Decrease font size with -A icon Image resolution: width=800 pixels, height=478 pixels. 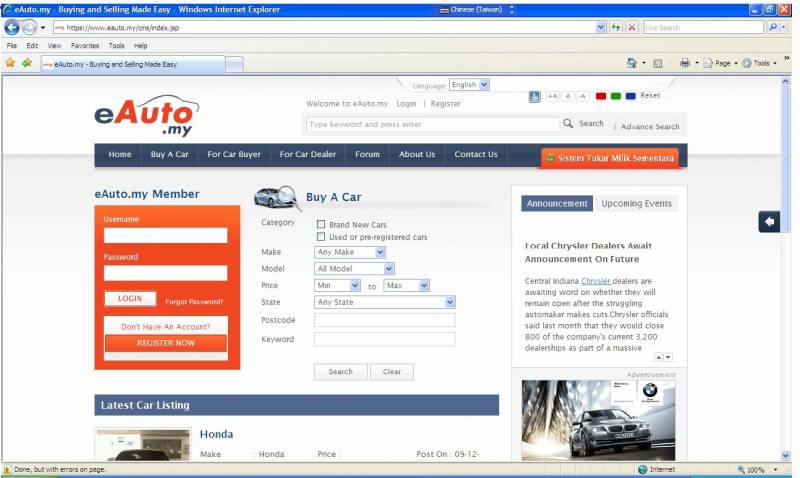(x=583, y=96)
